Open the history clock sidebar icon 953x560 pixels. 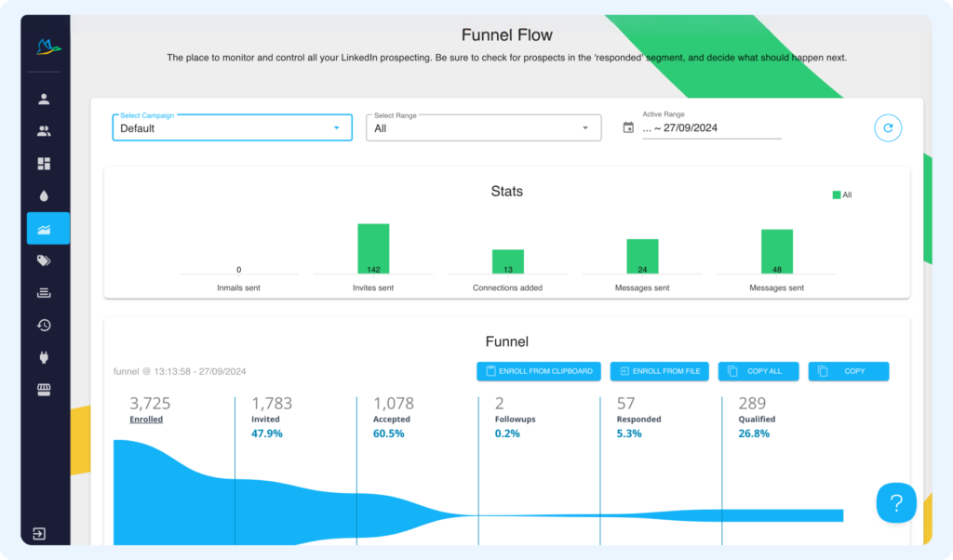point(44,326)
